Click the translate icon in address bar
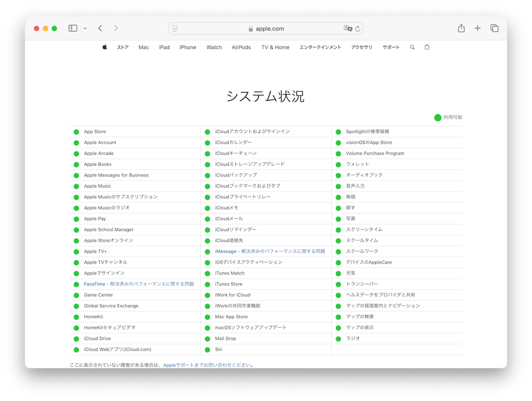 click(x=348, y=28)
